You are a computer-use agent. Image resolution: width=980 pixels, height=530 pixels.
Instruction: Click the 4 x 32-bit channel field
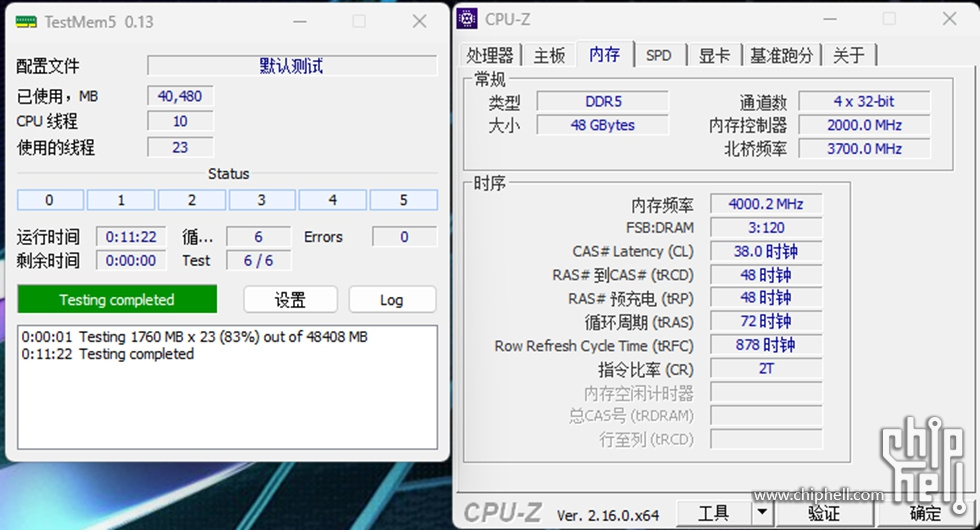click(x=864, y=101)
